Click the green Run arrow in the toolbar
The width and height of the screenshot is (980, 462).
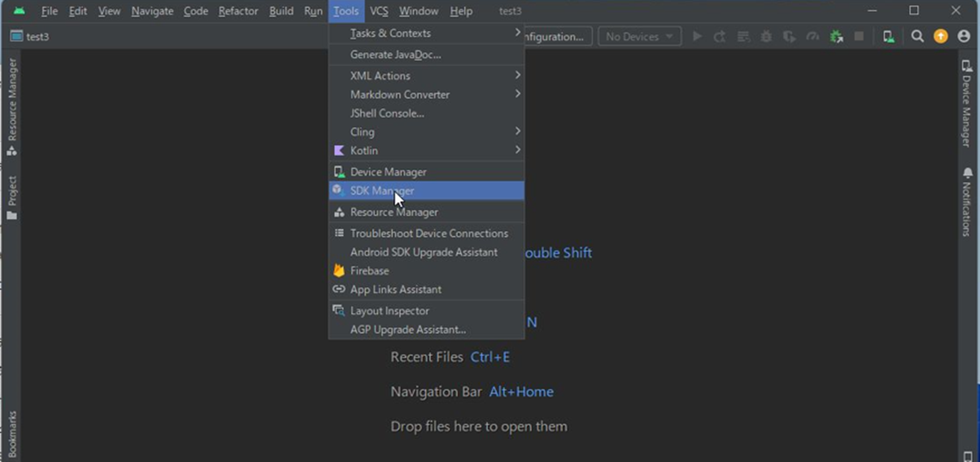coord(698,36)
